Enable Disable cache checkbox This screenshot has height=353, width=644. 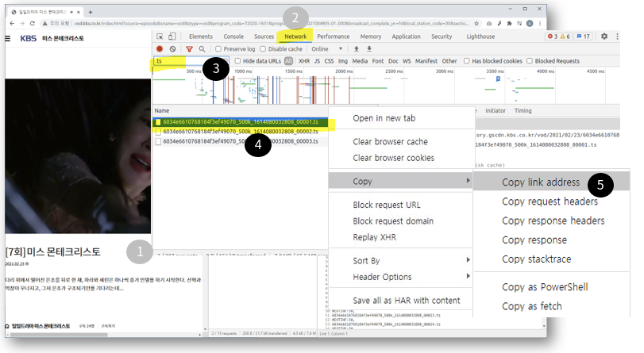click(263, 49)
